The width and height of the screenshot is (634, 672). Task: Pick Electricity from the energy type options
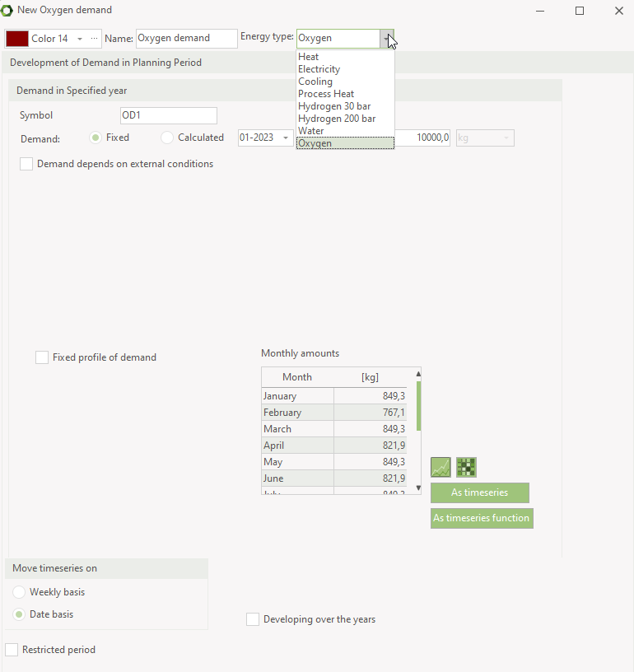319,69
